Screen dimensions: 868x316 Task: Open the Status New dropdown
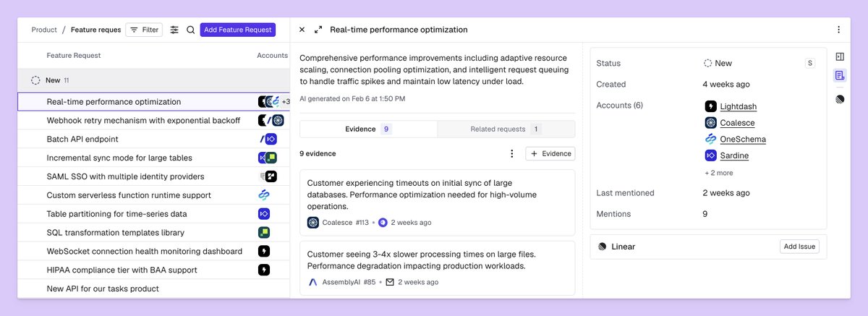(718, 64)
